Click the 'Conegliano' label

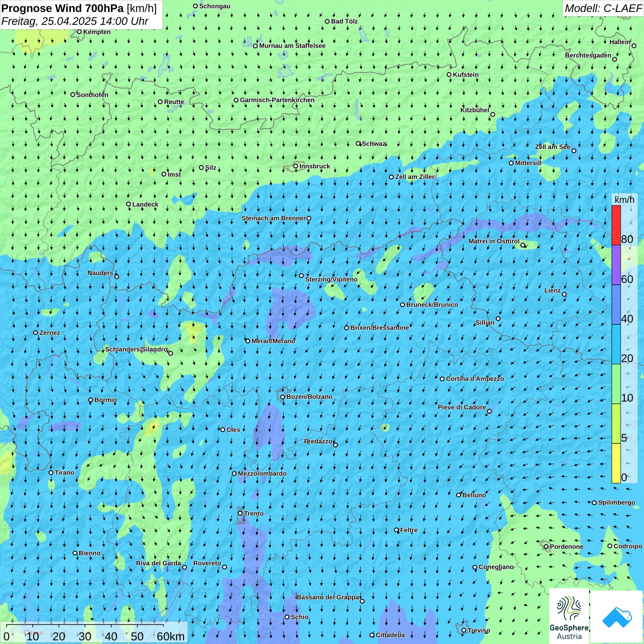pyautogui.click(x=496, y=567)
